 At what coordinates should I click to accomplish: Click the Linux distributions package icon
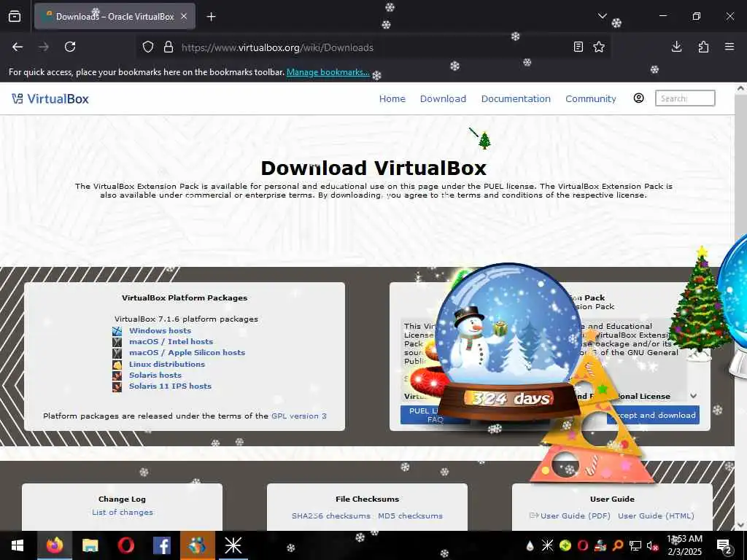tap(117, 365)
